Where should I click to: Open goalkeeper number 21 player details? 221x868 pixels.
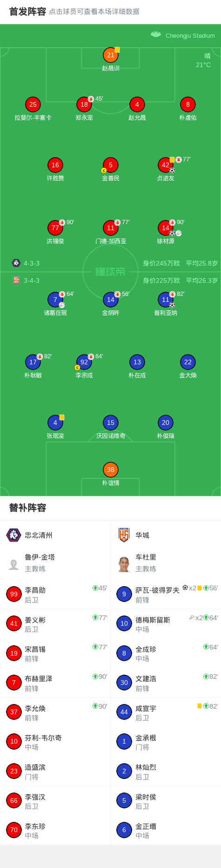coord(111,55)
